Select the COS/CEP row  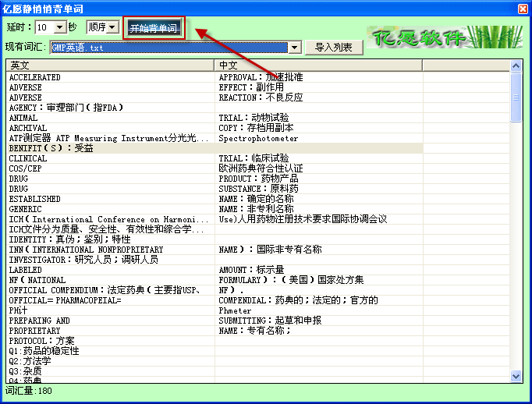tap(215, 168)
